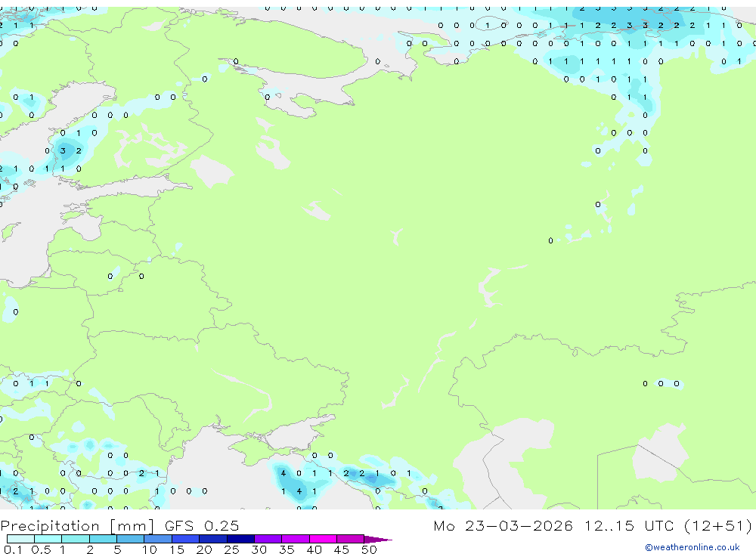
Task: Click the legend label '45'
Action: coord(342,549)
